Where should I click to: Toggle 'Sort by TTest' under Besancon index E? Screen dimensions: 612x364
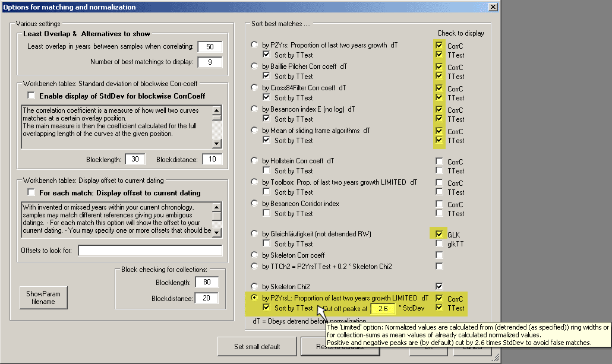click(x=267, y=119)
